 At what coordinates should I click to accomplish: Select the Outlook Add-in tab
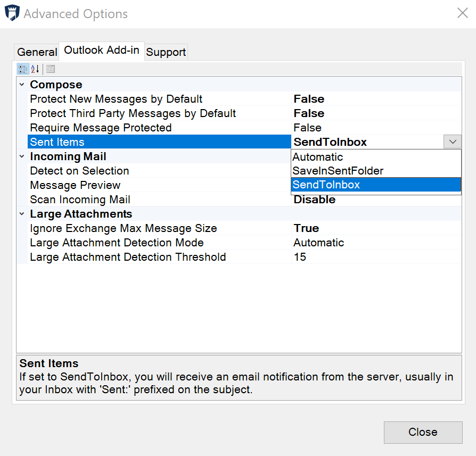(x=101, y=50)
